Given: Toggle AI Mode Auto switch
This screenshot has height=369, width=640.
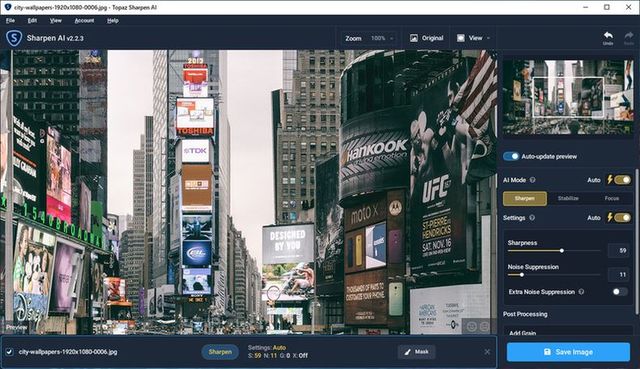Looking at the screenshot, I should (x=622, y=180).
